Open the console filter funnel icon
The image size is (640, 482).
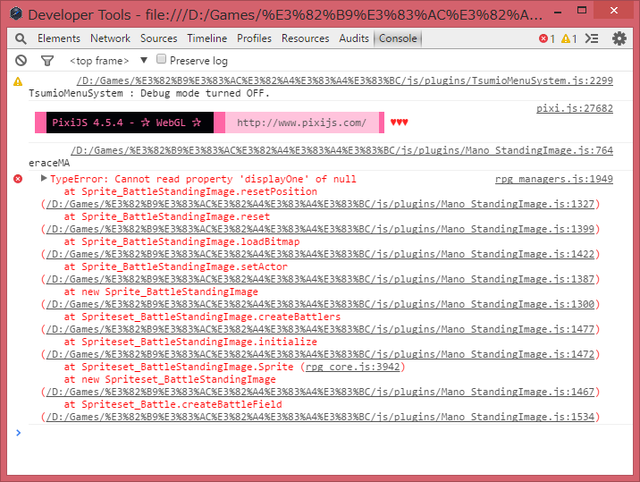click(47, 61)
